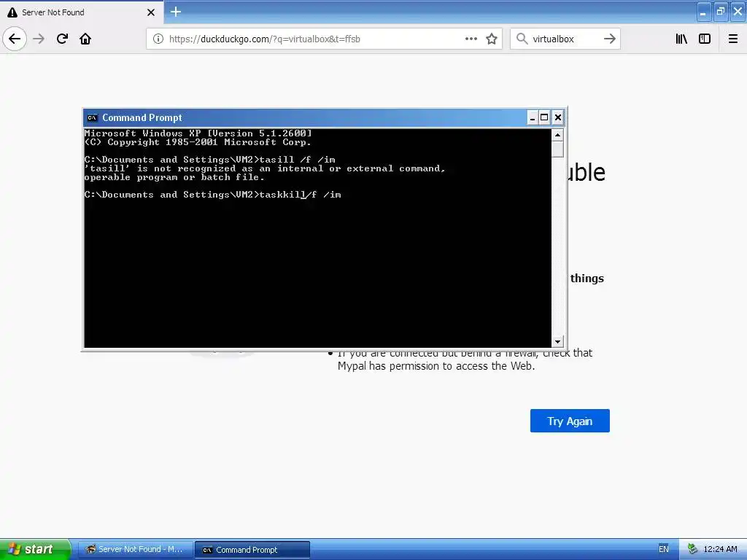Click the Command Prompt scrollbar thumb

[557, 149]
